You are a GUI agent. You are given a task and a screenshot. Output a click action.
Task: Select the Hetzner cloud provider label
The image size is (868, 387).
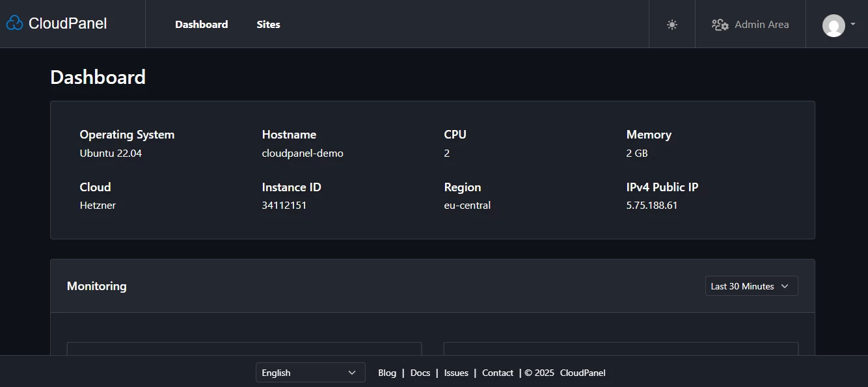coord(98,205)
